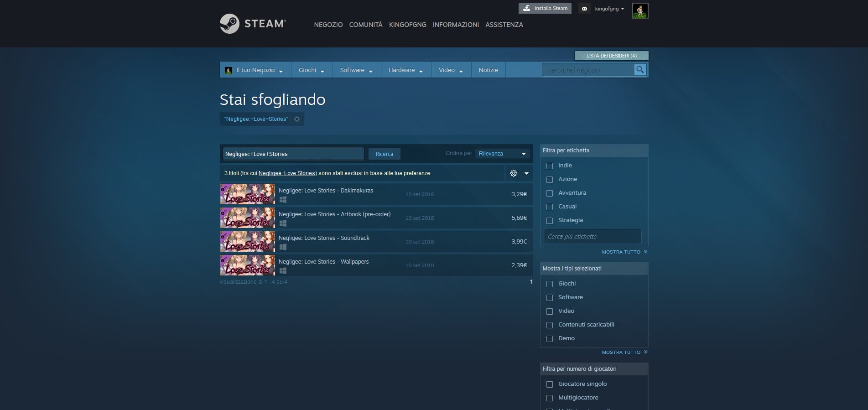Expand the kingofgng account dropdown

click(609, 9)
